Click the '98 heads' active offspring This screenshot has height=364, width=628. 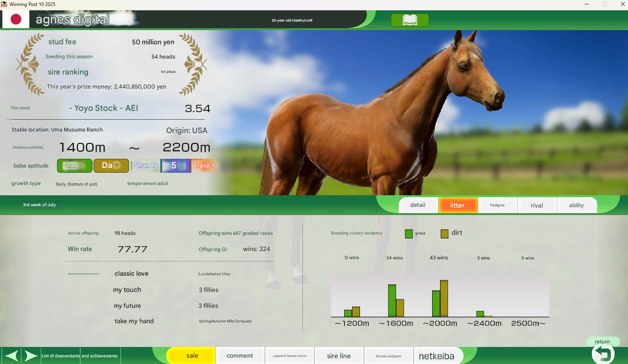[125, 233]
